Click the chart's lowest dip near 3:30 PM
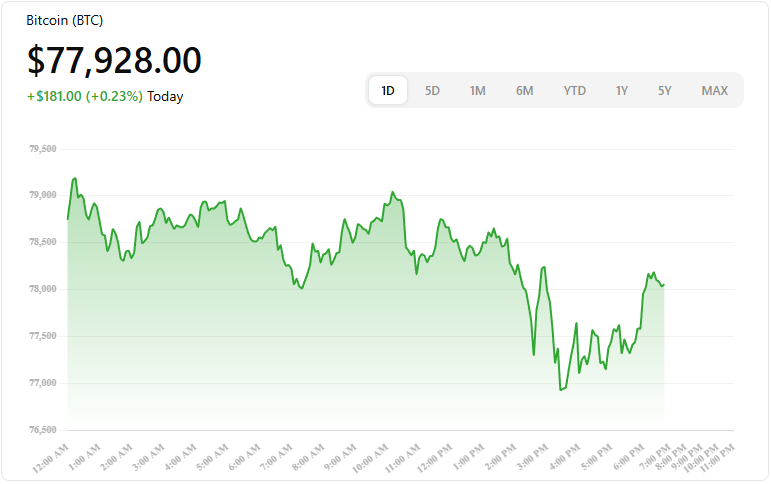Screen dimensions: 771x484 pyautogui.click(x=561, y=389)
